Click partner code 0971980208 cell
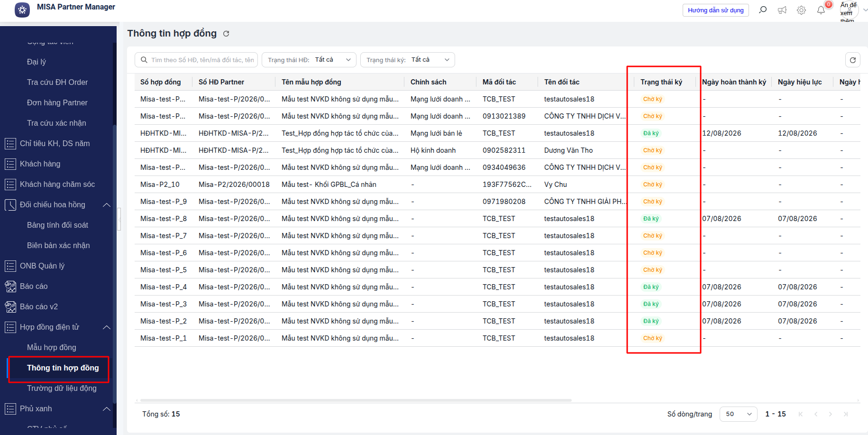The image size is (868, 435). pos(504,202)
